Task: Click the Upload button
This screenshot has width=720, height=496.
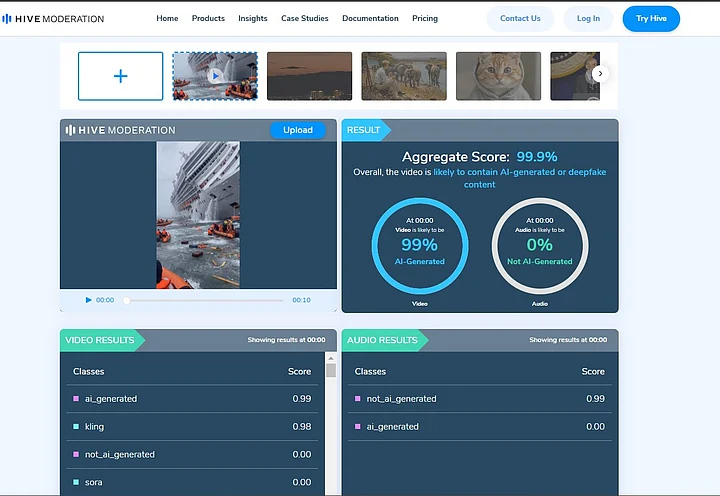Action: tap(297, 130)
